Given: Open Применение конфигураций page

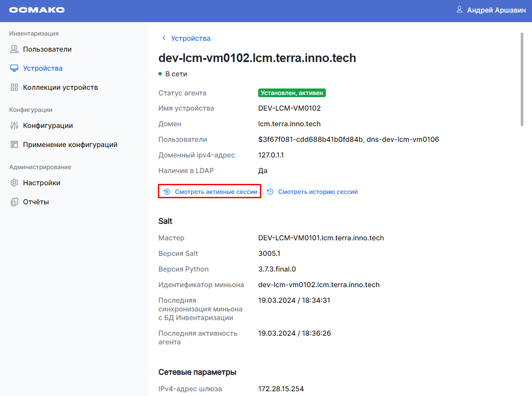Looking at the screenshot, I should (x=70, y=145).
